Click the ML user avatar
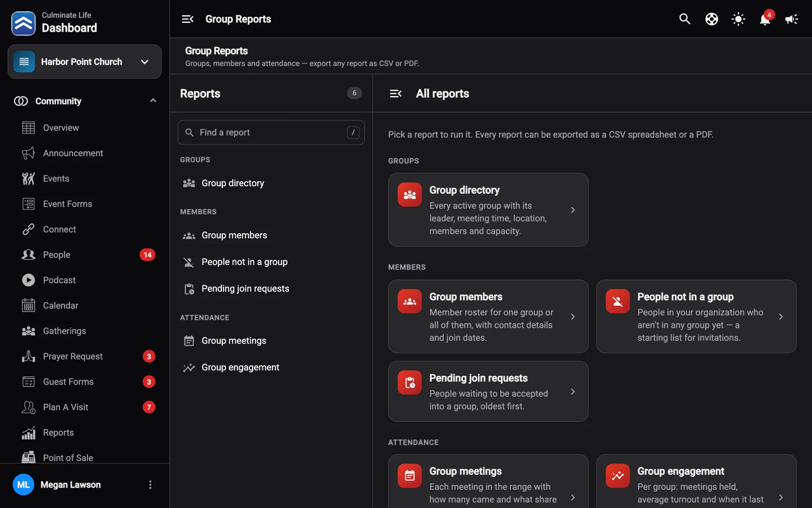This screenshot has width=812, height=508. coord(23,485)
